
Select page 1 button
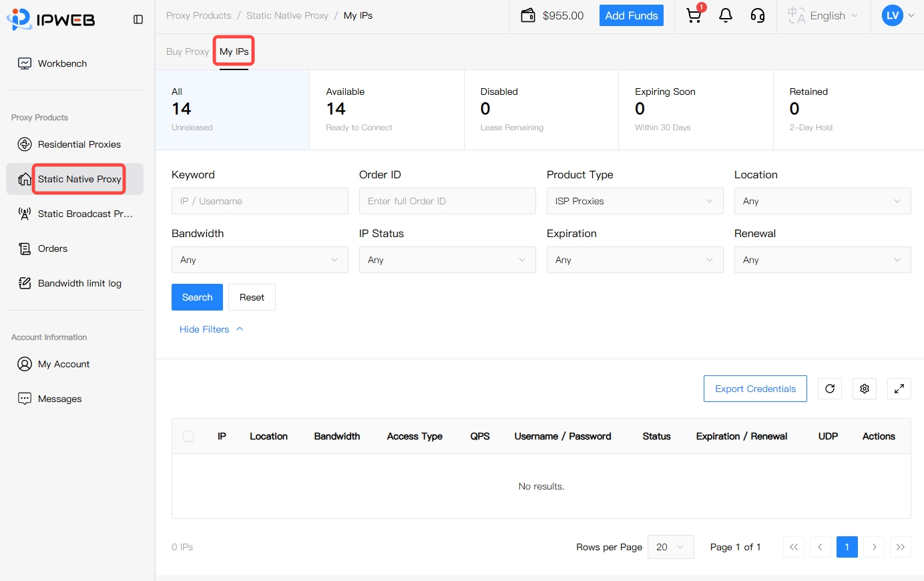click(847, 547)
